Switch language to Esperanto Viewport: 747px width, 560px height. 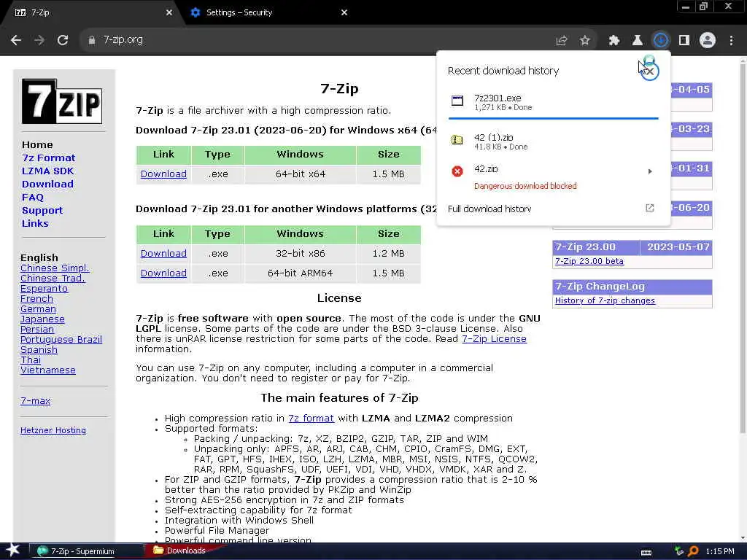pos(44,289)
